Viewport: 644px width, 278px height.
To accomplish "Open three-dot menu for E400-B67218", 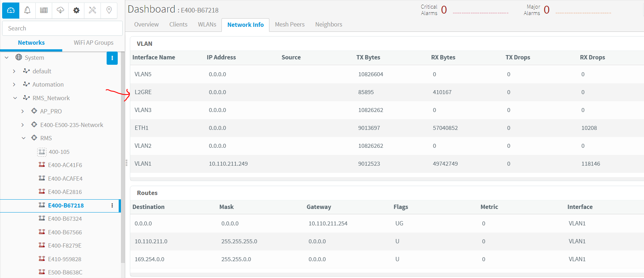I will pyautogui.click(x=112, y=205).
